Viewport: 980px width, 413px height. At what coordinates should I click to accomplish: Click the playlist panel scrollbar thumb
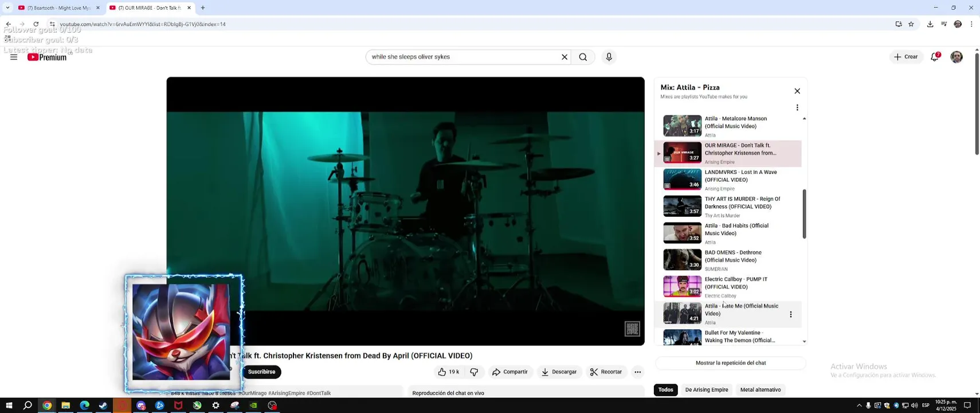(x=804, y=214)
